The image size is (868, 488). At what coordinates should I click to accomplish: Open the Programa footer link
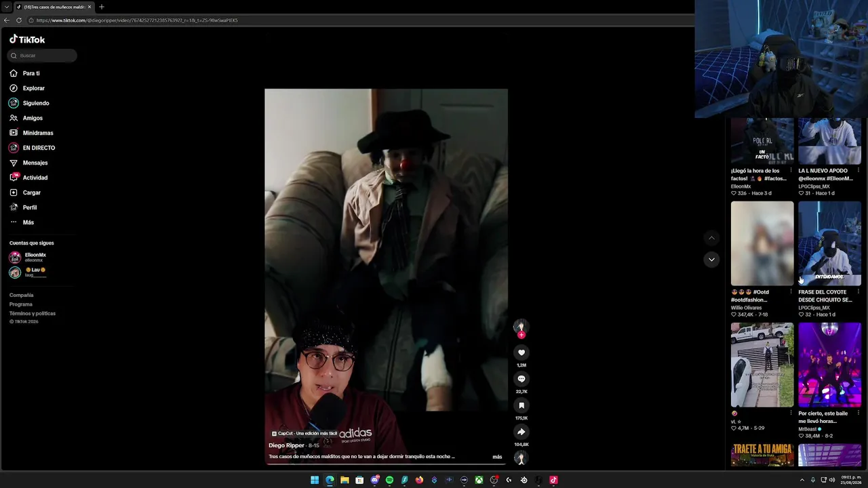tap(20, 304)
